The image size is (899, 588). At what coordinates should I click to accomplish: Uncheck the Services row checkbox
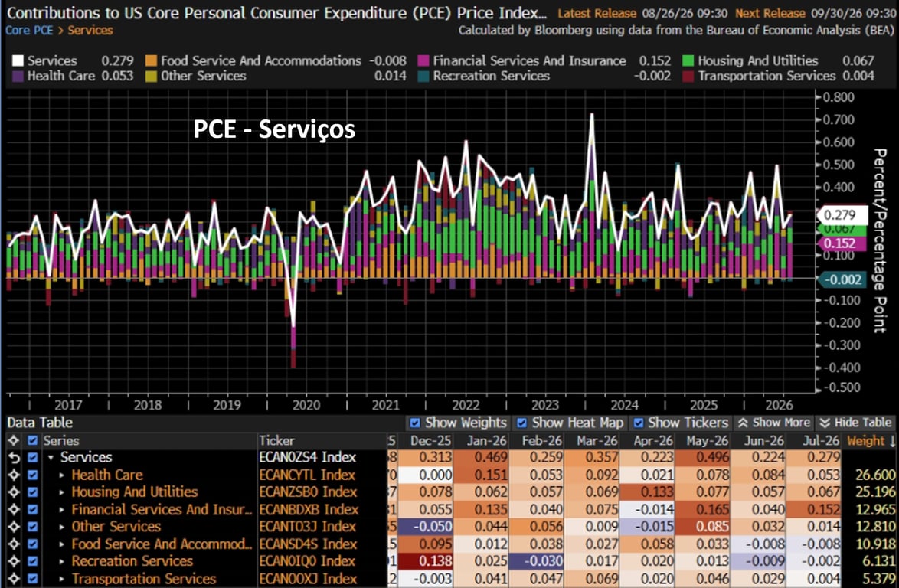[33, 457]
